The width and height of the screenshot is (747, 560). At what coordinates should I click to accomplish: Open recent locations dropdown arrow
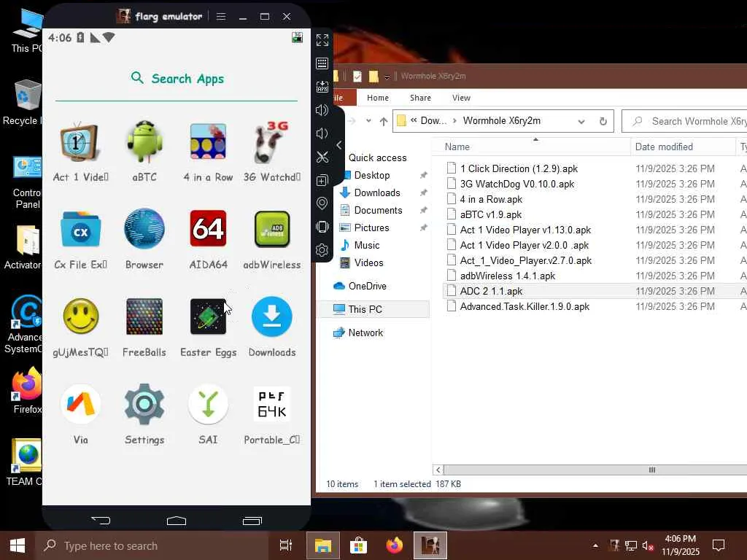(368, 121)
